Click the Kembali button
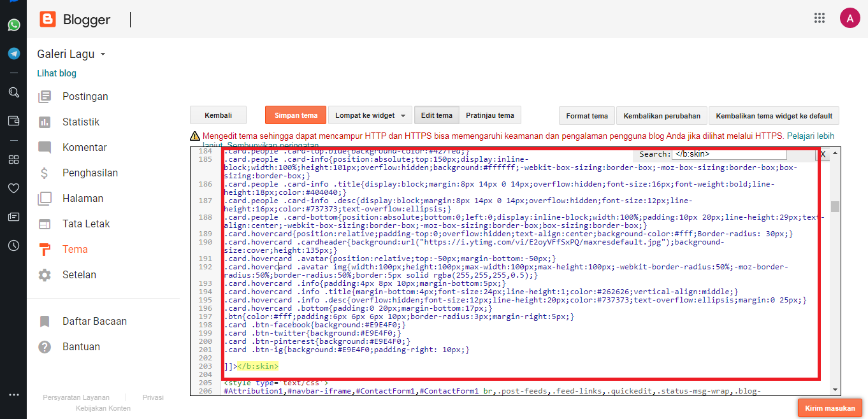The image size is (868, 419). [218, 115]
